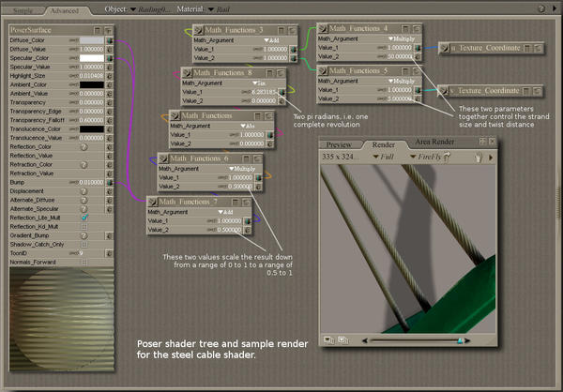This screenshot has width=563, height=392.
Task: Click the Value_2 field 5.000000 in Math_Functions_5
Action: [400, 99]
